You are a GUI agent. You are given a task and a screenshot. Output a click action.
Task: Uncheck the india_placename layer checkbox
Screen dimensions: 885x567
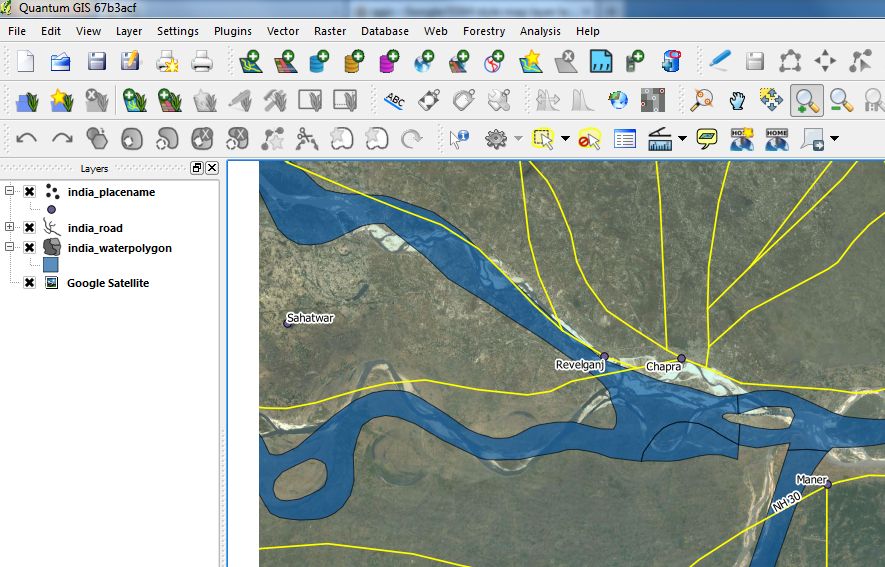coord(30,192)
